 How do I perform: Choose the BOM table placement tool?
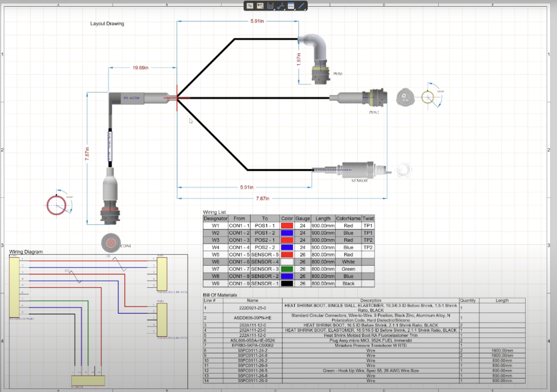pos(291,6)
